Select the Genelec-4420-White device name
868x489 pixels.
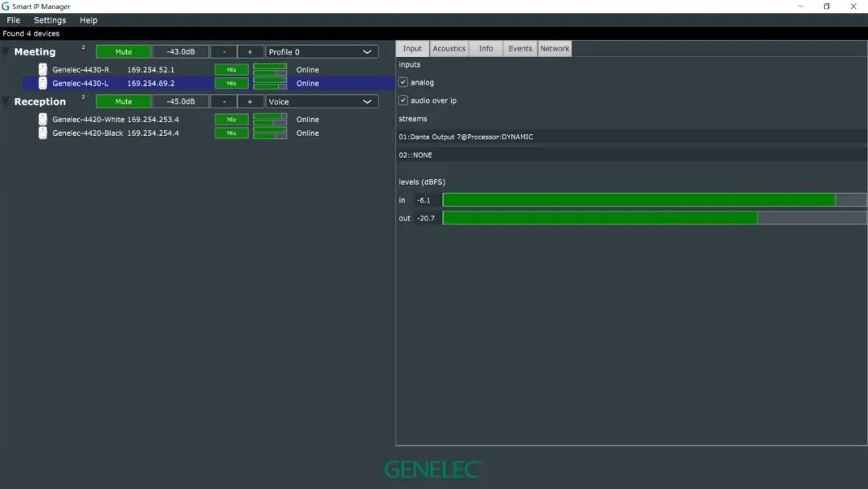(88, 120)
